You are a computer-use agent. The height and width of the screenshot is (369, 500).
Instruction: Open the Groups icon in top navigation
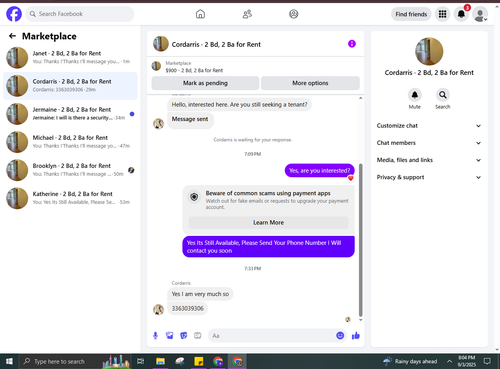coord(294,14)
